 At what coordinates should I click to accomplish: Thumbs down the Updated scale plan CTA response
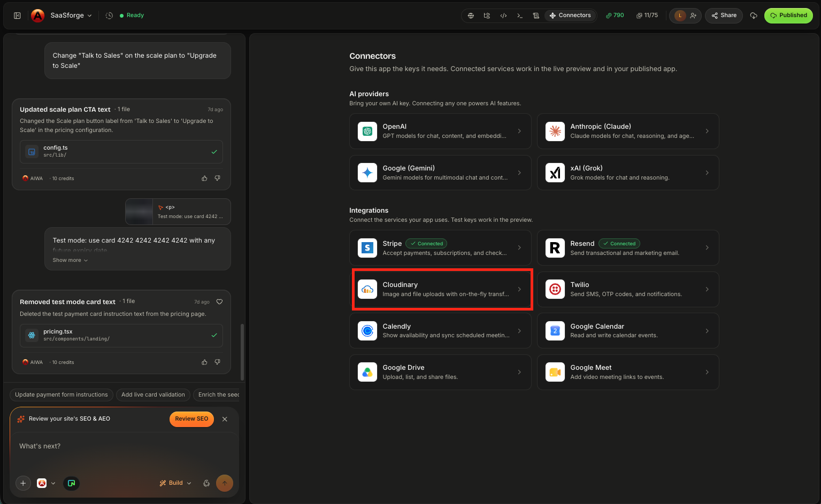pyautogui.click(x=217, y=179)
